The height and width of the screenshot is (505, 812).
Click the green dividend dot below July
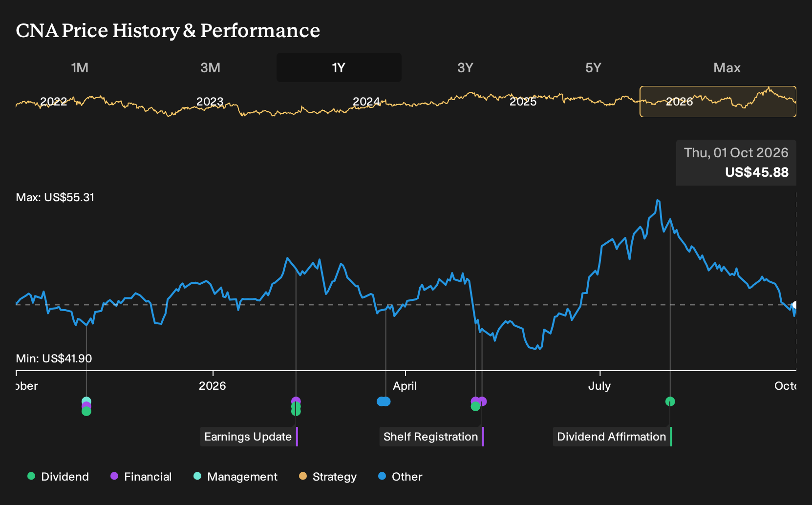point(670,401)
